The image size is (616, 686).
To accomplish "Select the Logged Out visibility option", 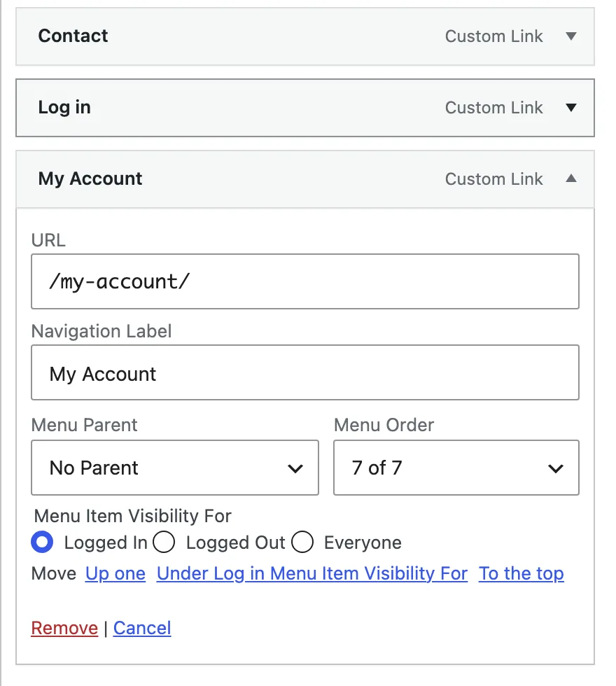I will tap(164, 542).
